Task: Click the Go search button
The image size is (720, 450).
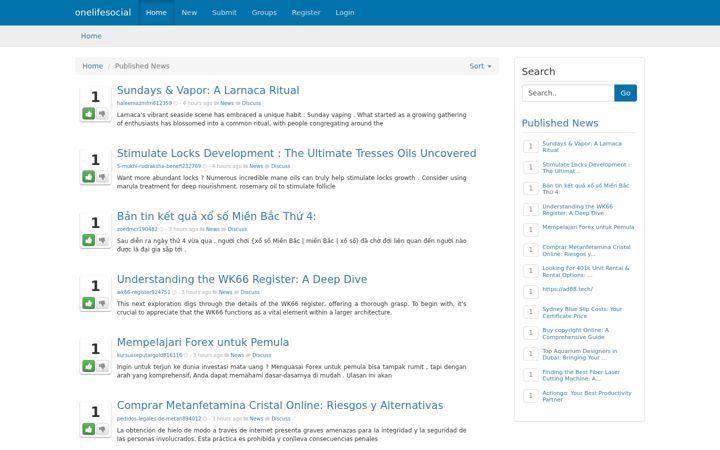Action: tap(625, 93)
